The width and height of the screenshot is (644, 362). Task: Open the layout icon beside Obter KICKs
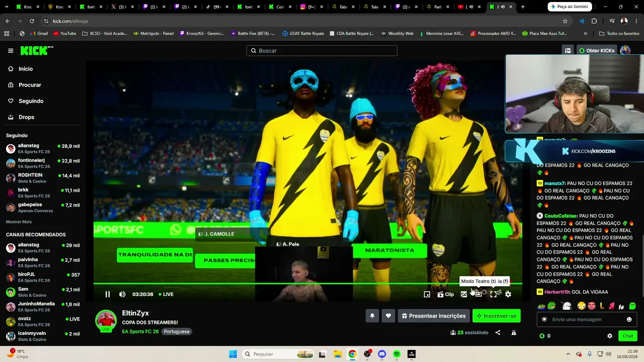pyautogui.click(x=568, y=50)
